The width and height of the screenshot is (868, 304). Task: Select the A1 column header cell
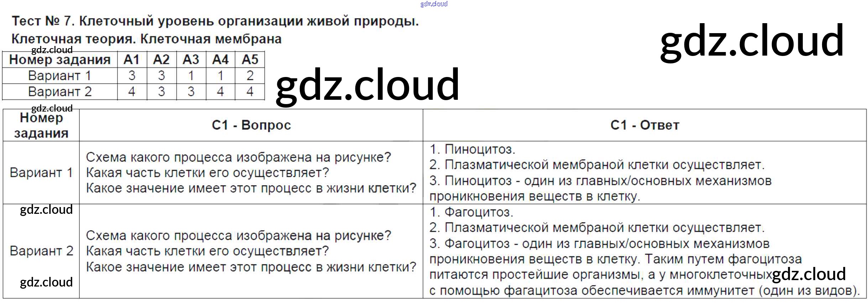132,60
